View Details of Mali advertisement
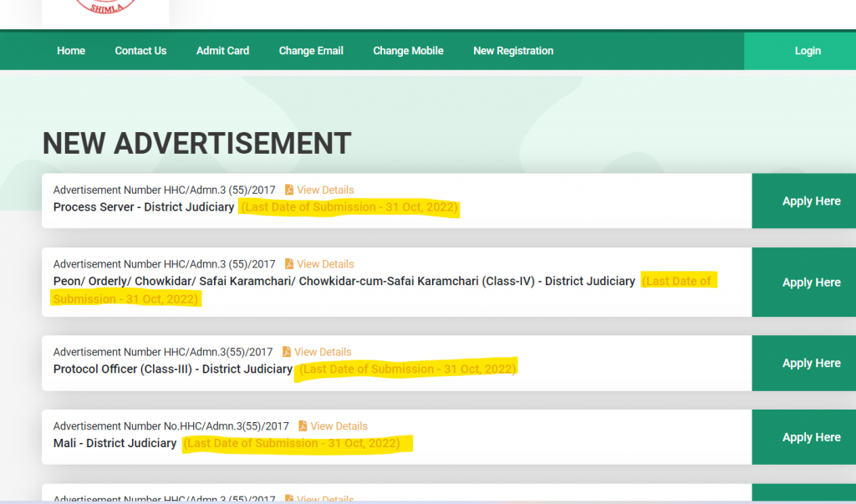Viewport: 856px width, 504px height. 339,426
